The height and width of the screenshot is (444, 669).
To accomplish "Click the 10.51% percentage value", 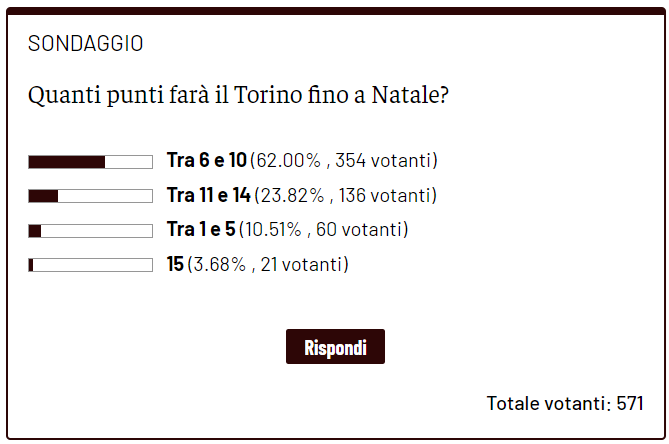I will point(274,230).
